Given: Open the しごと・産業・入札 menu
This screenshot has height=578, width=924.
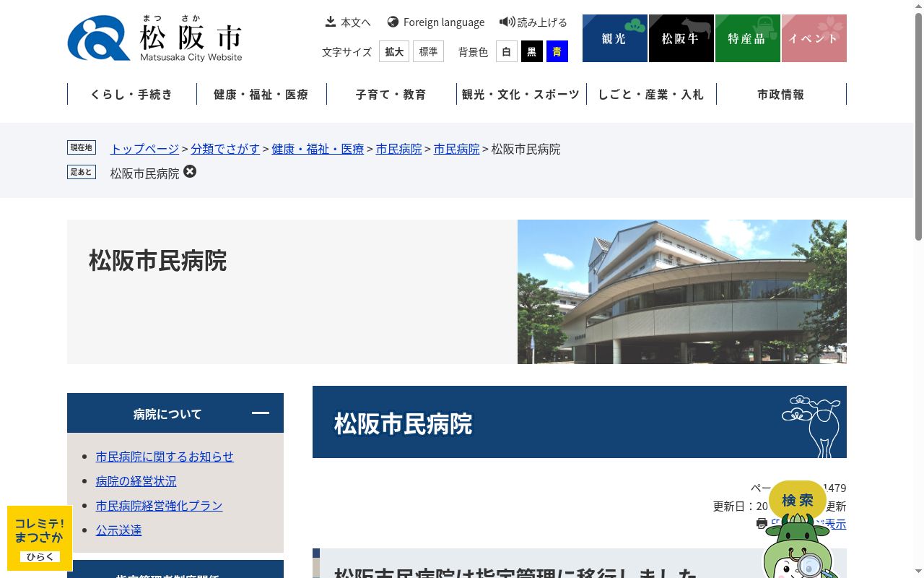Looking at the screenshot, I should click(x=651, y=94).
